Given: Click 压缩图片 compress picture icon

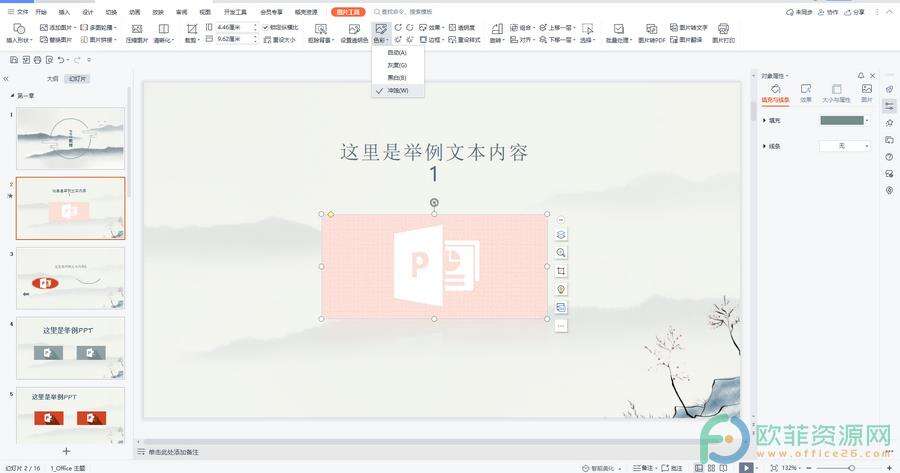Looking at the screenshot, I should (x=137, y=34).
